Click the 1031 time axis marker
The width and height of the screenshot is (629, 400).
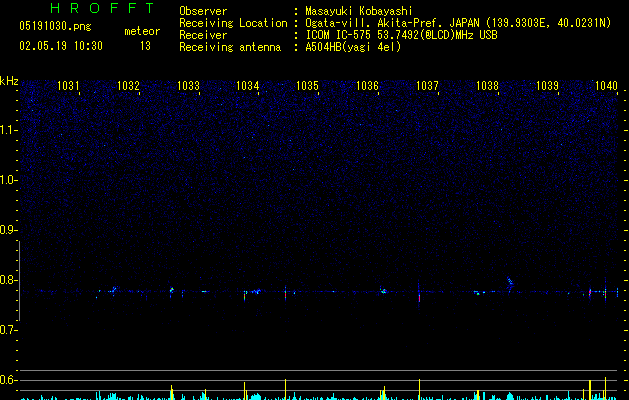coord(68,86)
